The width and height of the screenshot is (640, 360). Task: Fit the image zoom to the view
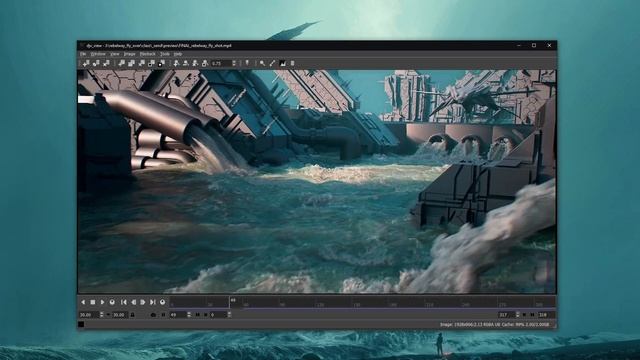point(205,63)
